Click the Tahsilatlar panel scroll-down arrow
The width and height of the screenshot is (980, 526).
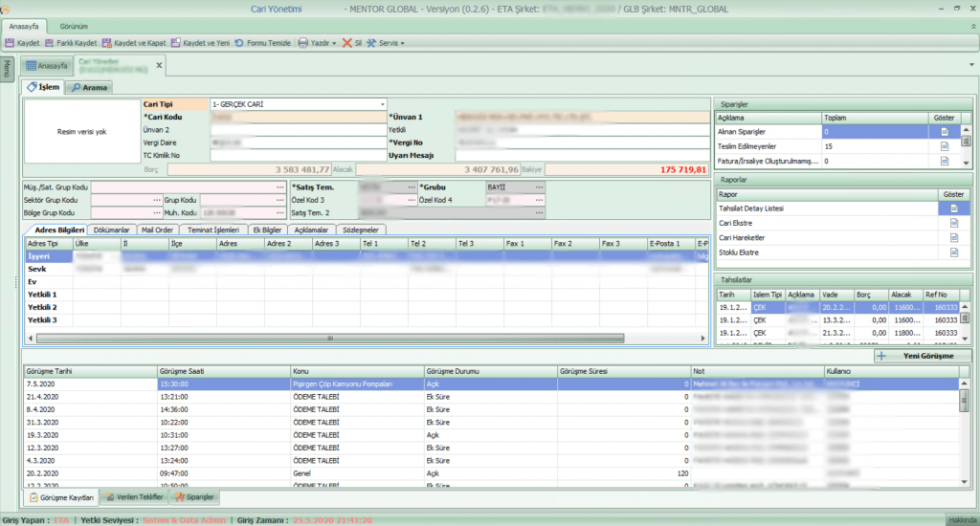click(967, 340)
